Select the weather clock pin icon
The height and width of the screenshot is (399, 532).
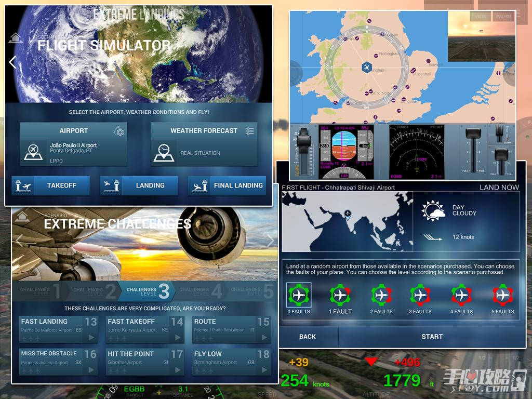164,153
